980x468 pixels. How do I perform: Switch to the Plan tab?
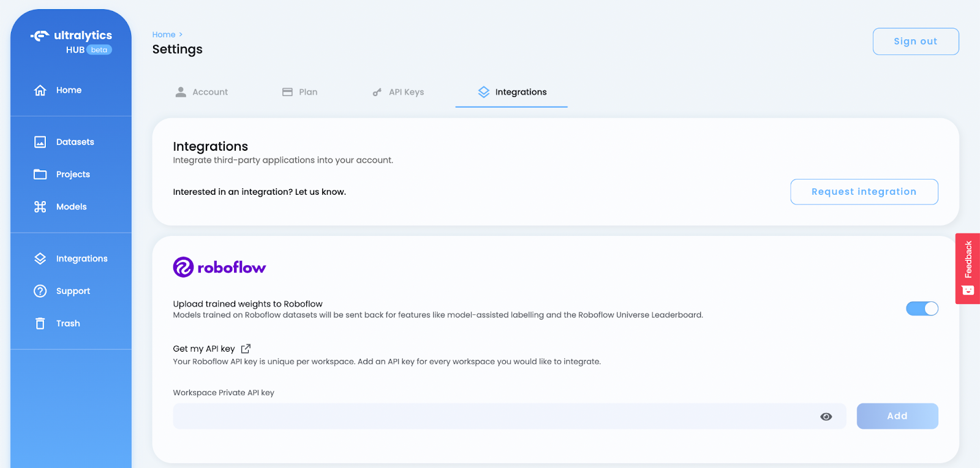300,92
